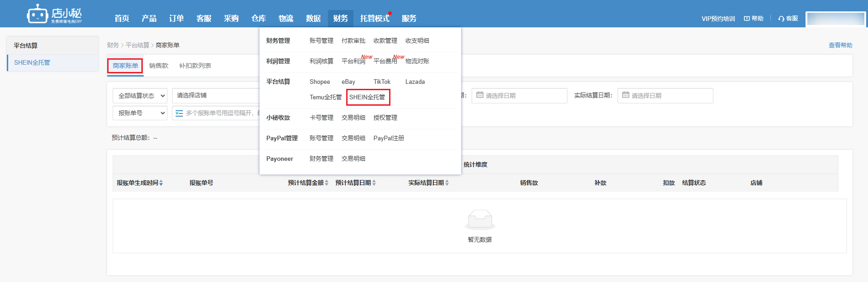
Task: Open 物流 in top navigation
Action: point(286,18)
